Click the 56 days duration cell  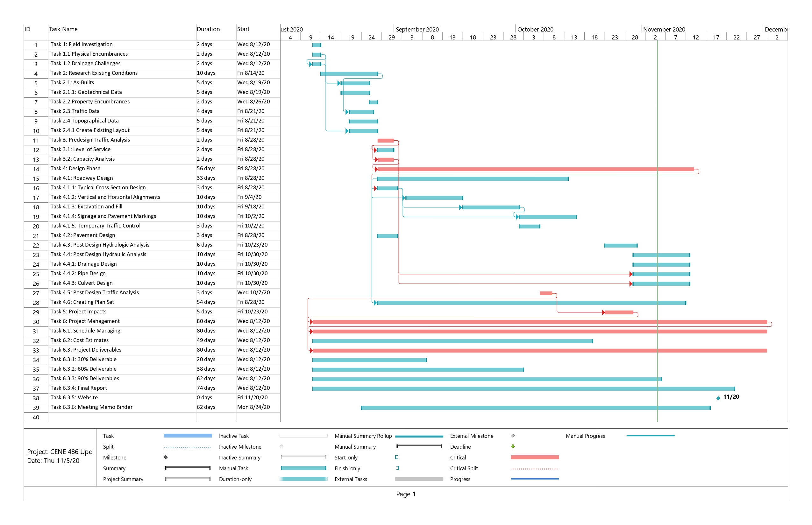(x=206, y=168)
